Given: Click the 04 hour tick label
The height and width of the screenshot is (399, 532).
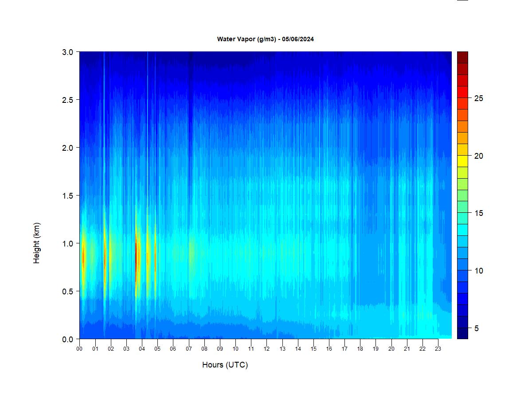Looking at the screenshot, I should pyautogui.click(x=142, y=349).
